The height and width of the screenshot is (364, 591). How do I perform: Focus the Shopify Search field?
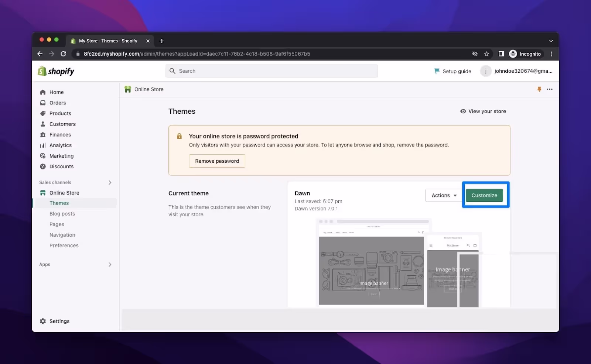(x=271, y=71)
